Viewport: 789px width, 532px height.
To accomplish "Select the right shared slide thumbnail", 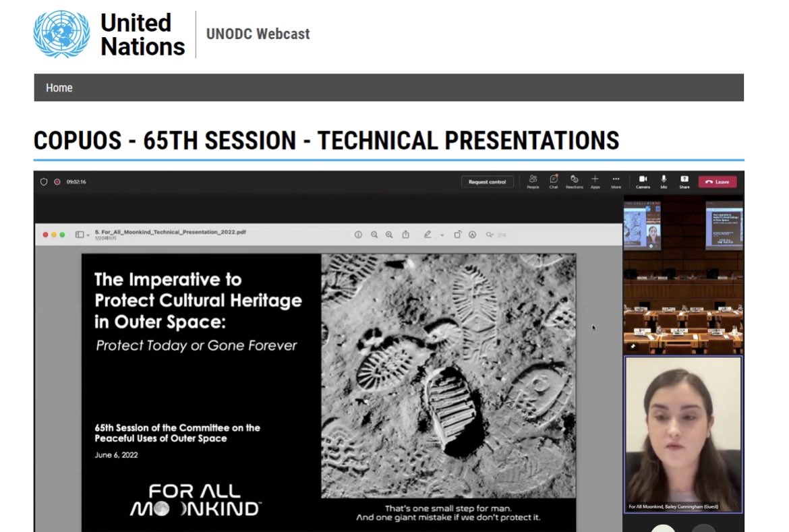I will click(724, 225).
